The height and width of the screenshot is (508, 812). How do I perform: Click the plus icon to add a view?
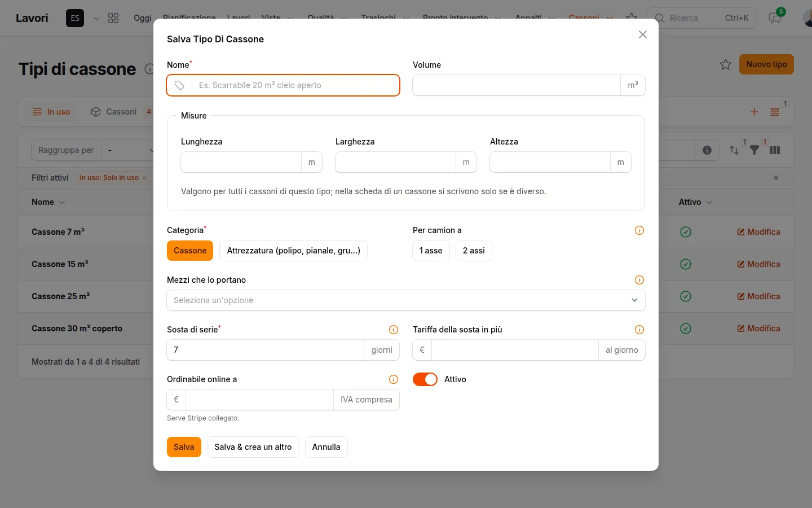click(x=754, y=112)
